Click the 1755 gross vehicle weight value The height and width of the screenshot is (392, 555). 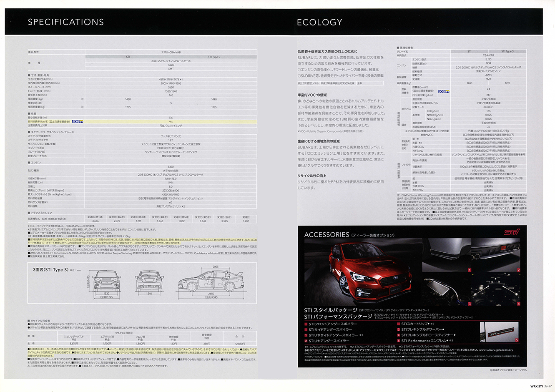[x=128, y=107]
